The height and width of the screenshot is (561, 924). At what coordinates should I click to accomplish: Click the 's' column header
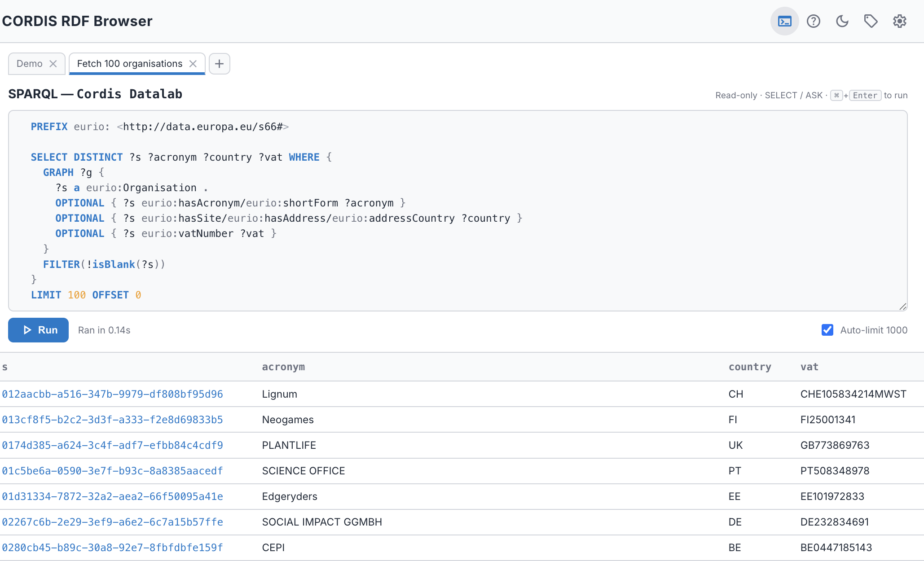point(5,367)
